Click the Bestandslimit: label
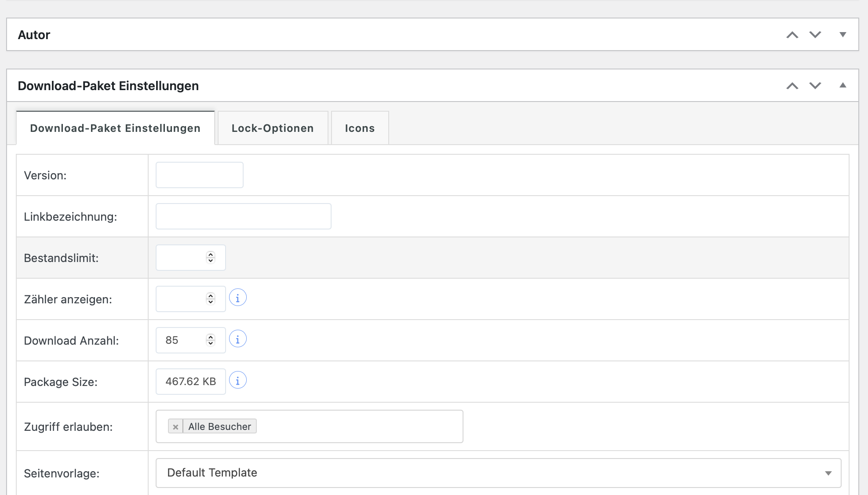Screen dimensions: 868x495 coord(61,258)
